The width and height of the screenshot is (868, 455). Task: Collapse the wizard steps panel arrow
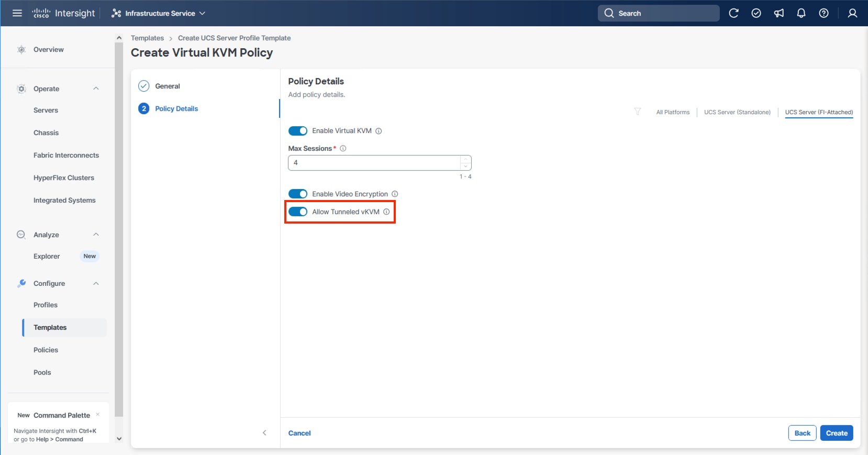click(264, 432)
